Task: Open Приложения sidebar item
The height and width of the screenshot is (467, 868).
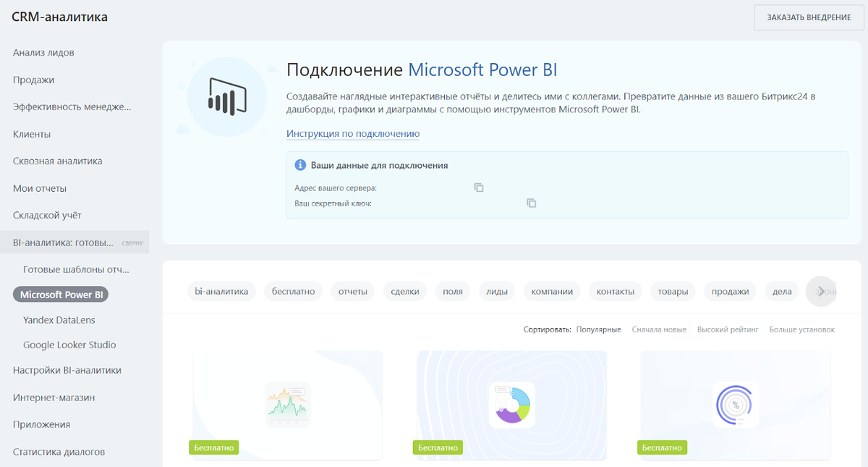Action: [41, 424]
